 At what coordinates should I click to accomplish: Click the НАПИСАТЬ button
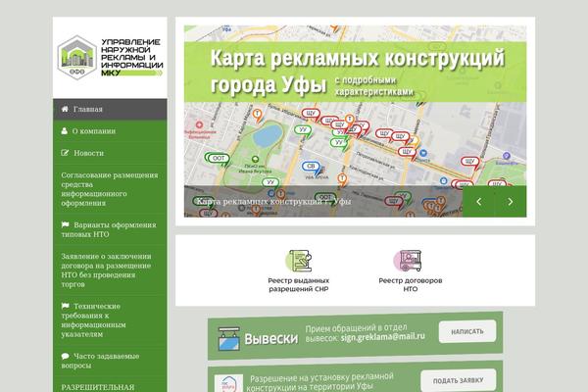click(x=467, y=331)
